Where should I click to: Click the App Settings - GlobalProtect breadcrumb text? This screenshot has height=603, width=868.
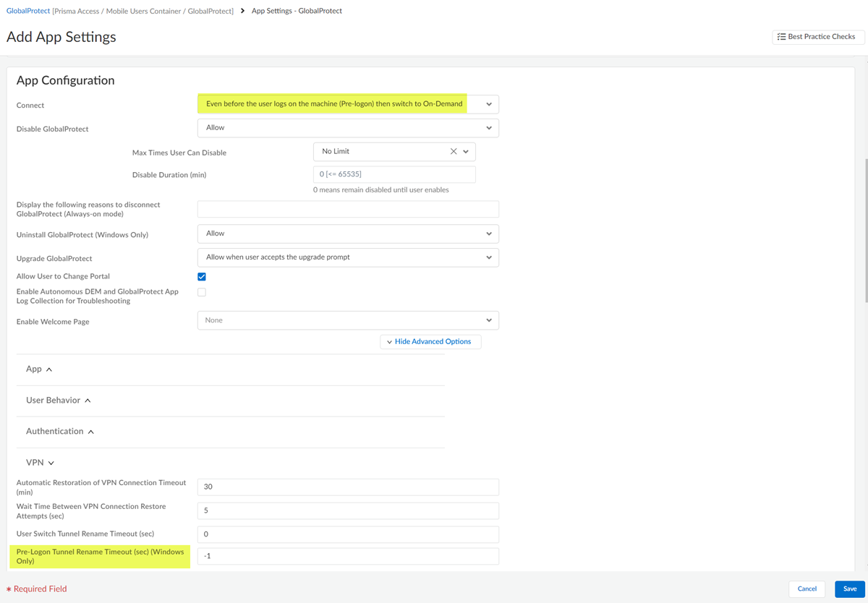297,11
